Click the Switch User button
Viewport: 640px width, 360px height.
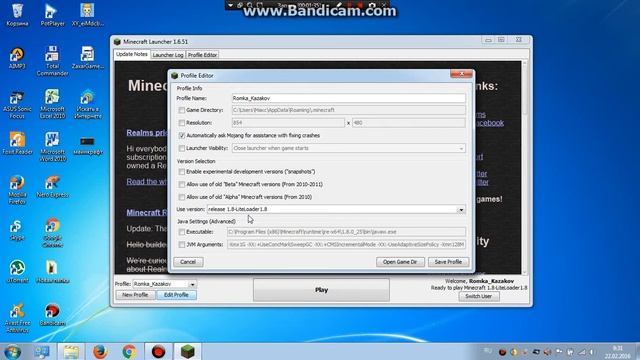478,296
